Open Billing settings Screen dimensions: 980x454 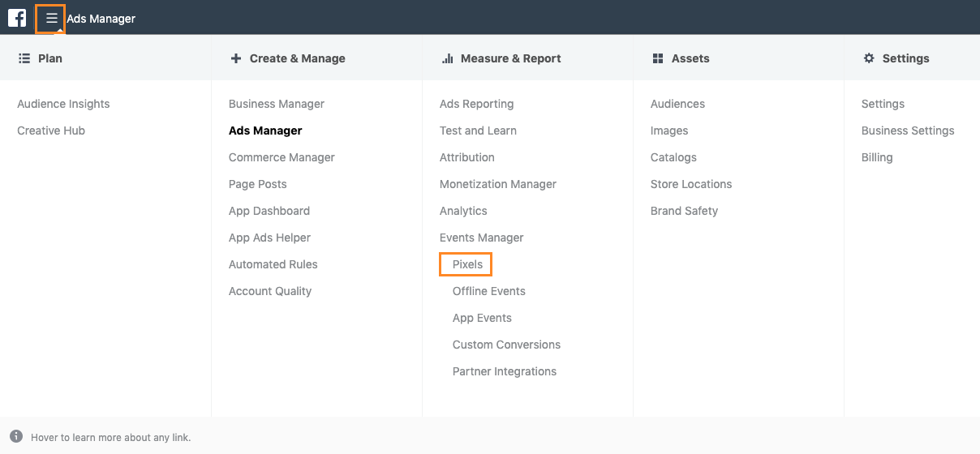[877, 157]
